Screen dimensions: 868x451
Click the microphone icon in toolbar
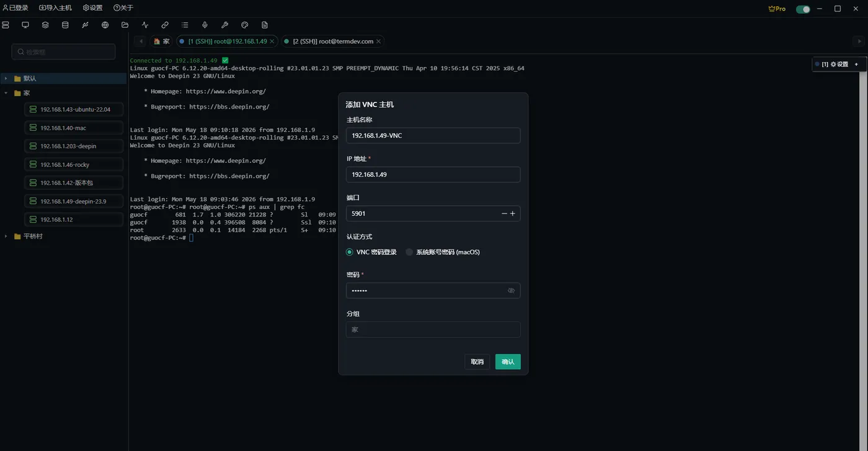click(205, 25)
